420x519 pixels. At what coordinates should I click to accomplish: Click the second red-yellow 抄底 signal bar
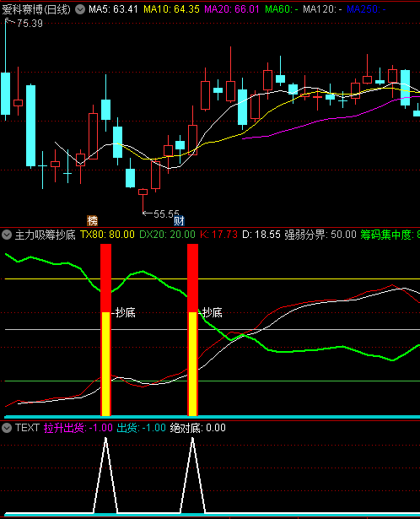[193, 330]
